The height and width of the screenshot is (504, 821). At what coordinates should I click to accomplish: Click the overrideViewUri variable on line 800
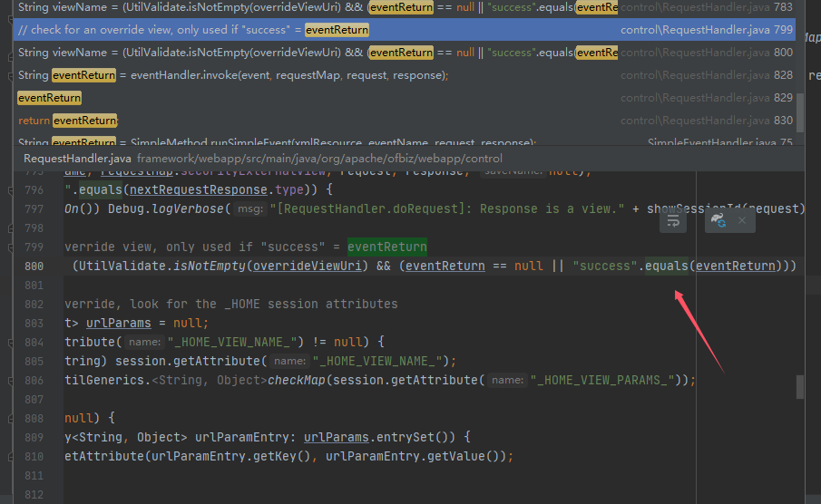coord(308,266)
